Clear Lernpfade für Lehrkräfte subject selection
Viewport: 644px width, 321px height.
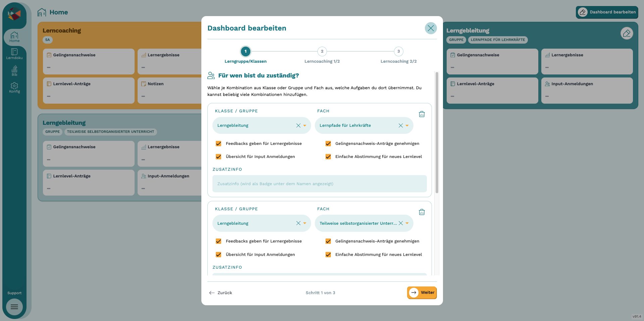(x=401, y=125)
